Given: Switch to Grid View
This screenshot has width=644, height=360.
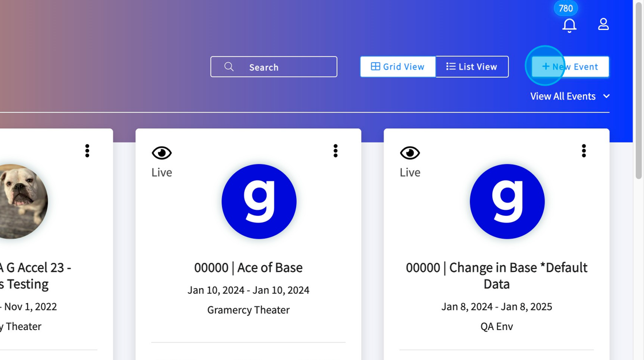Looking at the screenshot, I should pyautogui.click(x=397, y=67).
